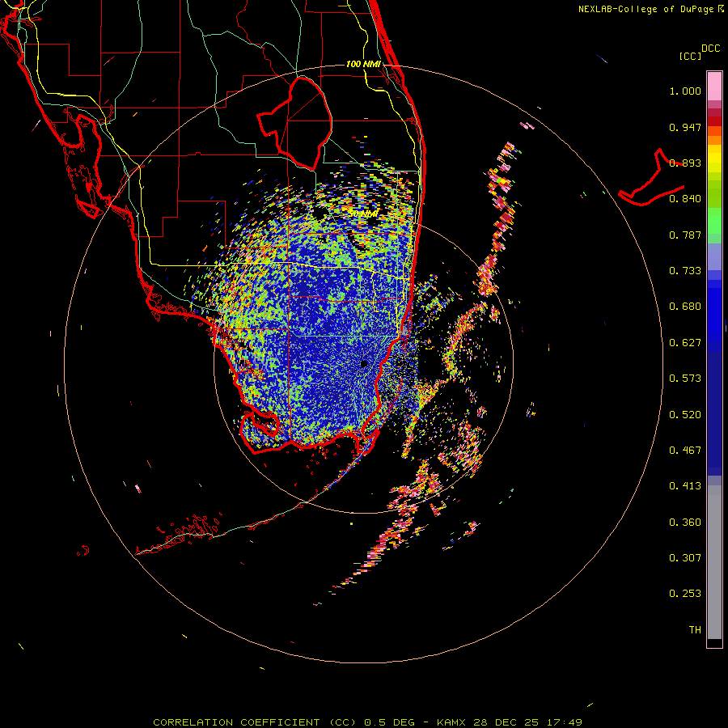This screenshot has height=728, width=728.
Task: Select the 0.307 scale value
Action: tap(685, 558)
